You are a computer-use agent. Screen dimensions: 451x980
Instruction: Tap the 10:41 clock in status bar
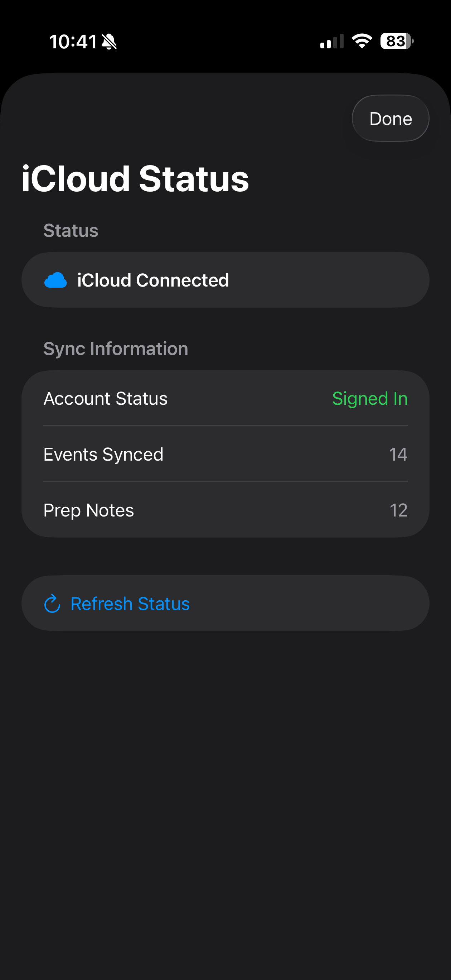point(73,42)
